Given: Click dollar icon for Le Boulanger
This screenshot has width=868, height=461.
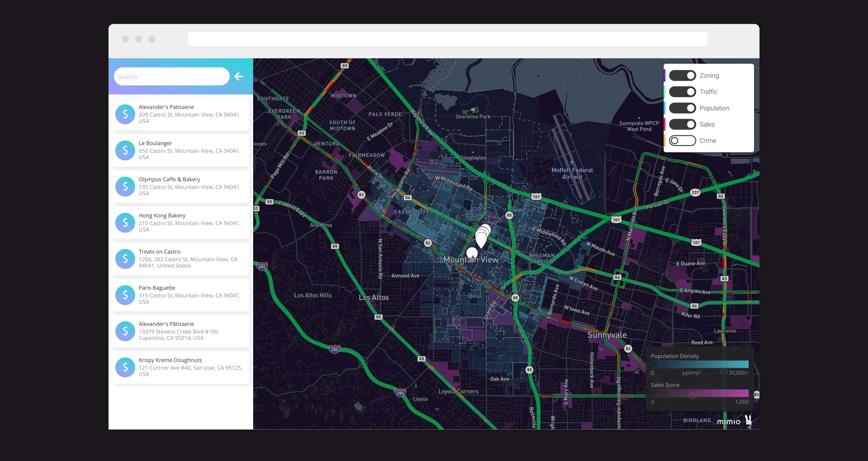Looking at the screenshot, I should tap(125, 150).
